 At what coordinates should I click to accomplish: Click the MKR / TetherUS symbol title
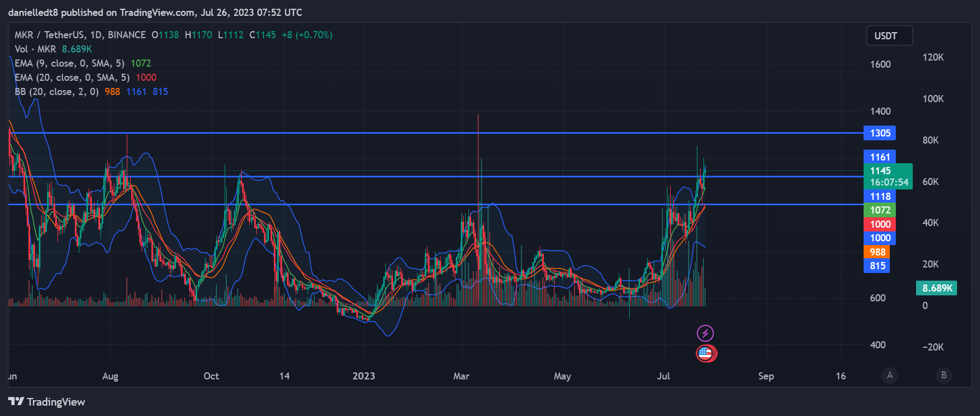(80, 35)
